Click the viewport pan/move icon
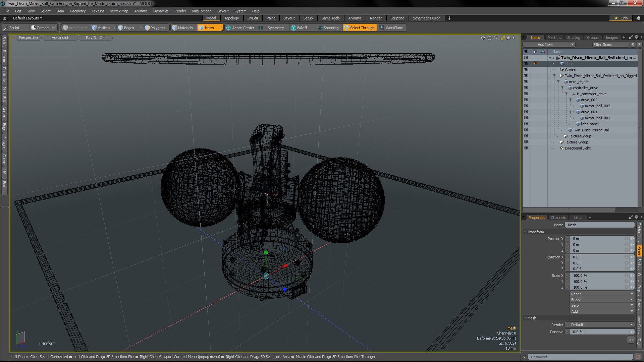The width and height of the screenshot is (644, 362). pyautogui.click(x=483, y=38)
